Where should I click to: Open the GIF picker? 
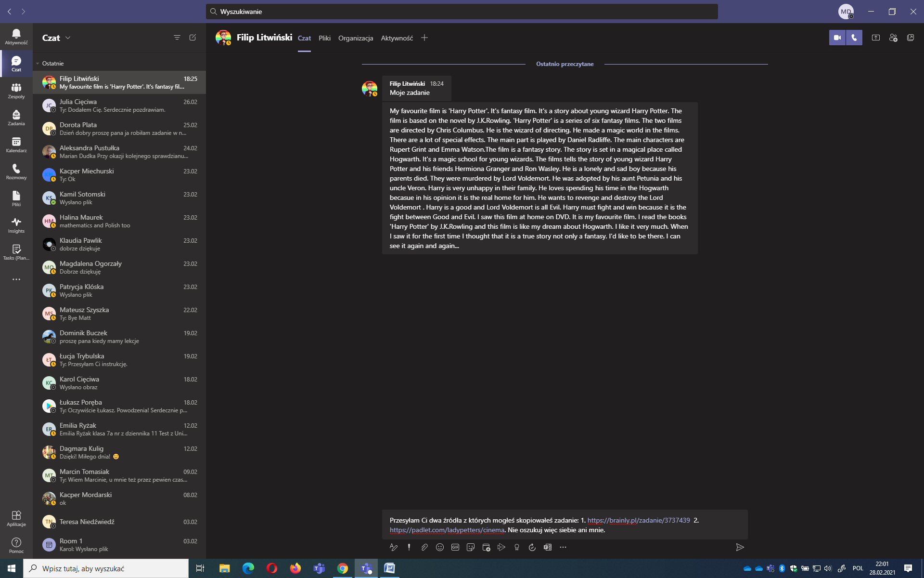click(455, 547)
